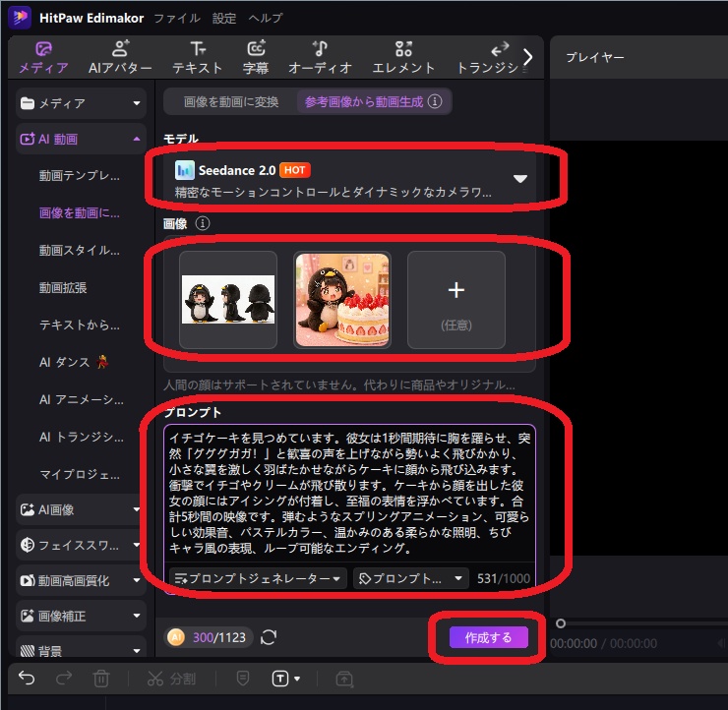The image size is (728, 710).
Task: Click info icon next to 画像 label
Action: [203, 223]
